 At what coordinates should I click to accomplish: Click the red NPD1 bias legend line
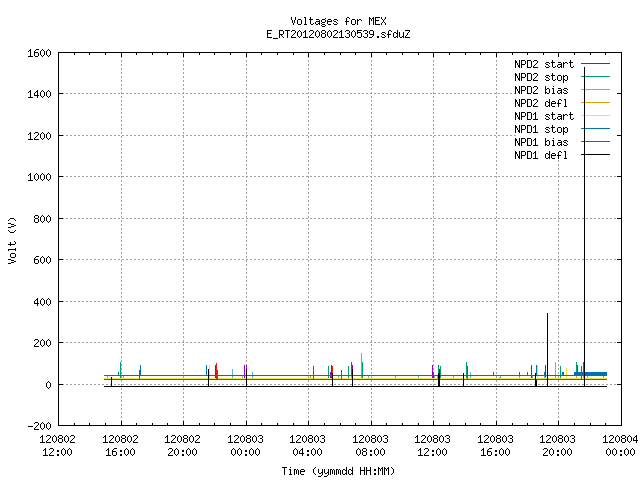595,142
